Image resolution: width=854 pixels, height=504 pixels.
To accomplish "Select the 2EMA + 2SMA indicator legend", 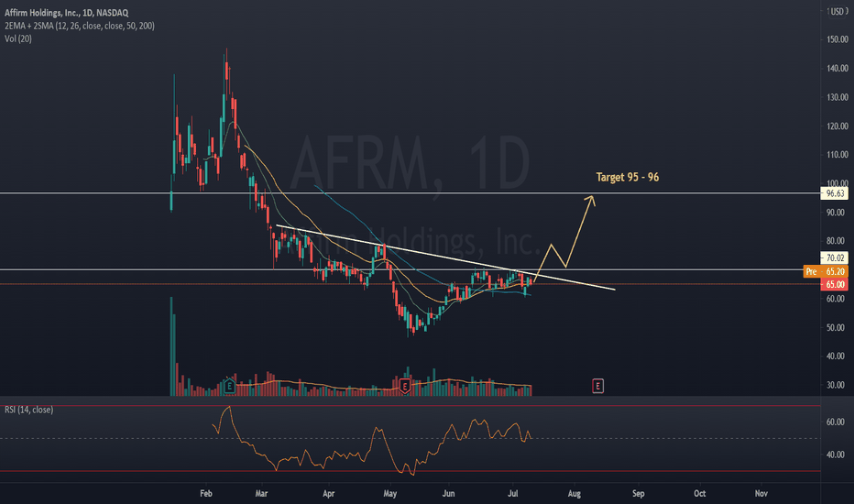I will tap(80, 26).
